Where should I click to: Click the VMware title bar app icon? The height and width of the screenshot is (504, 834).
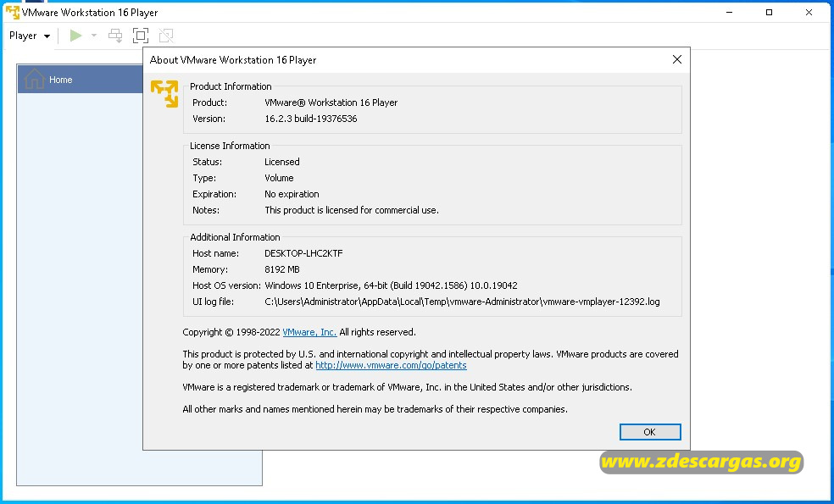12,12
